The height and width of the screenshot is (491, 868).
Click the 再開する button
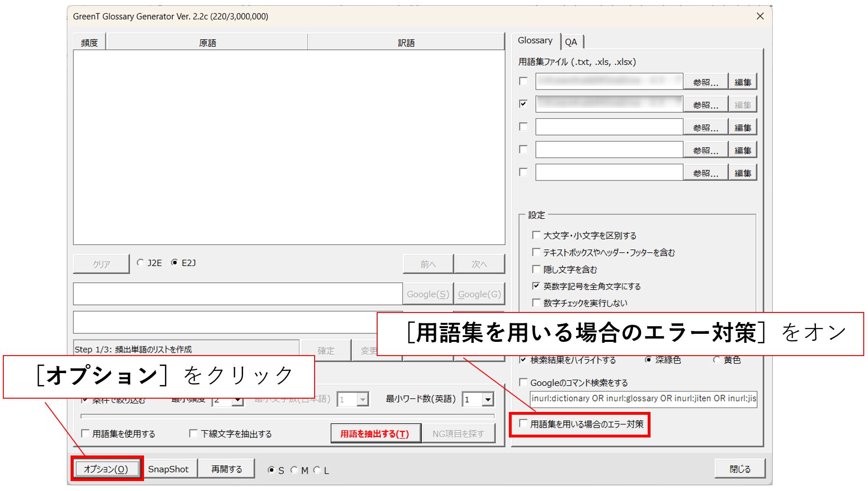point(226,469)
